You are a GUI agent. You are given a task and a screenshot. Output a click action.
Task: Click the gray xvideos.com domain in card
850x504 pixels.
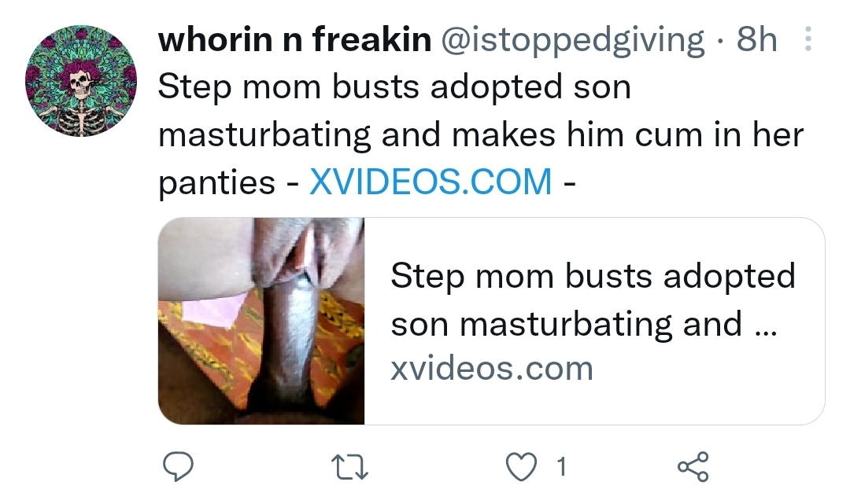[x=492, y=370]
